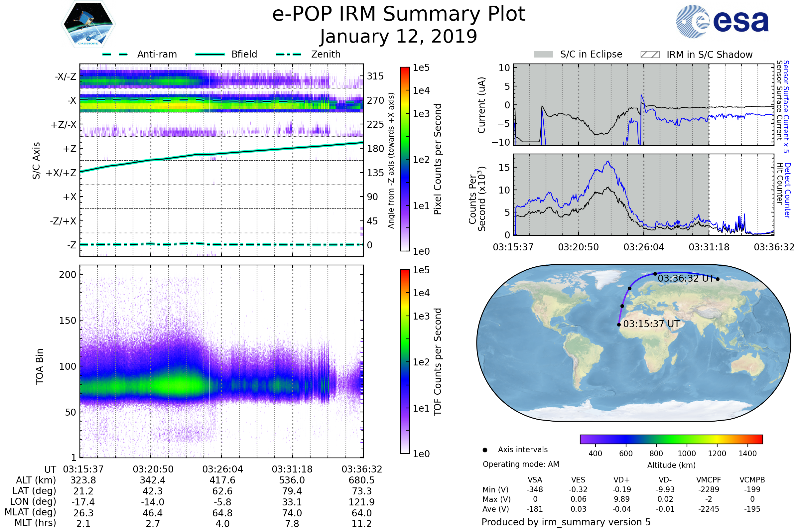Click the Operating mode: AM text

(521, 464)
